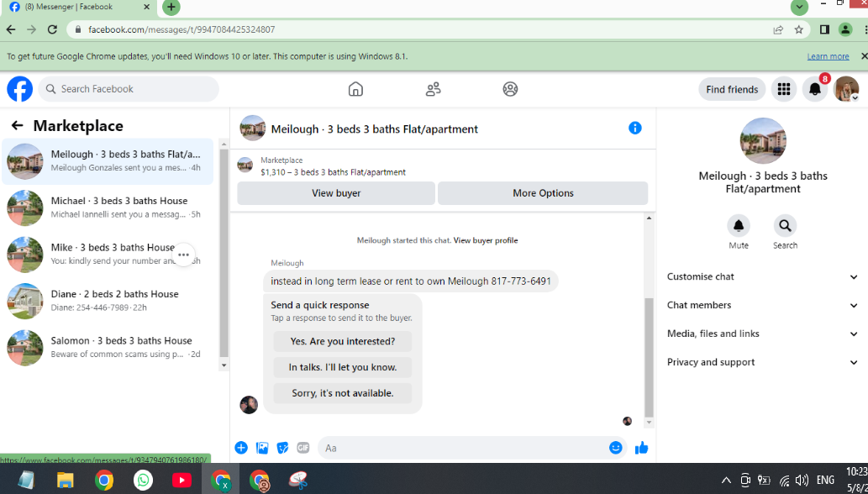Viewport: 868px width, 494px height.
Task: Expand Privacy and support section
Action: pos(762,362)
